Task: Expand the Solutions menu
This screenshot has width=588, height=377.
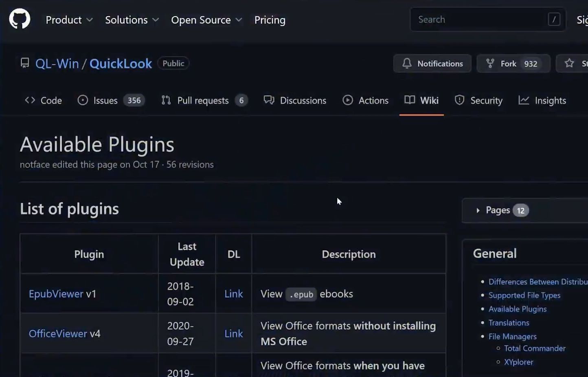Action: [x=132, y=20]
